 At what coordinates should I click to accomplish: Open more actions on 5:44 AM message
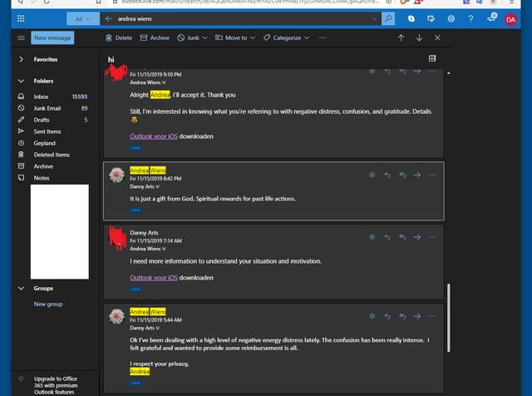[432, 316]
